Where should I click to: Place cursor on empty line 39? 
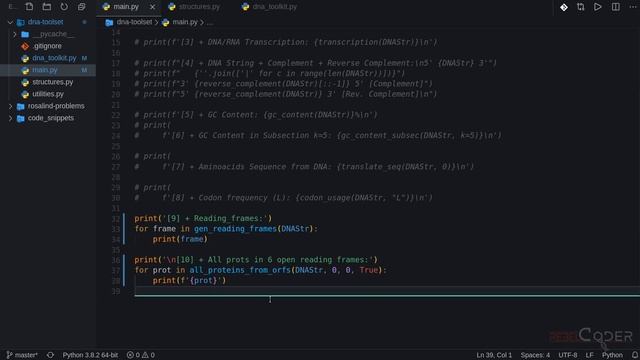click(387, 291)
